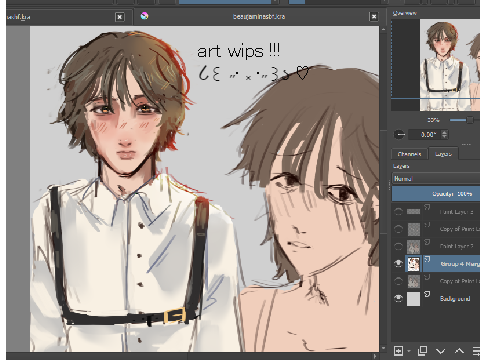Click the layer Opacity slider

point(436,194)
